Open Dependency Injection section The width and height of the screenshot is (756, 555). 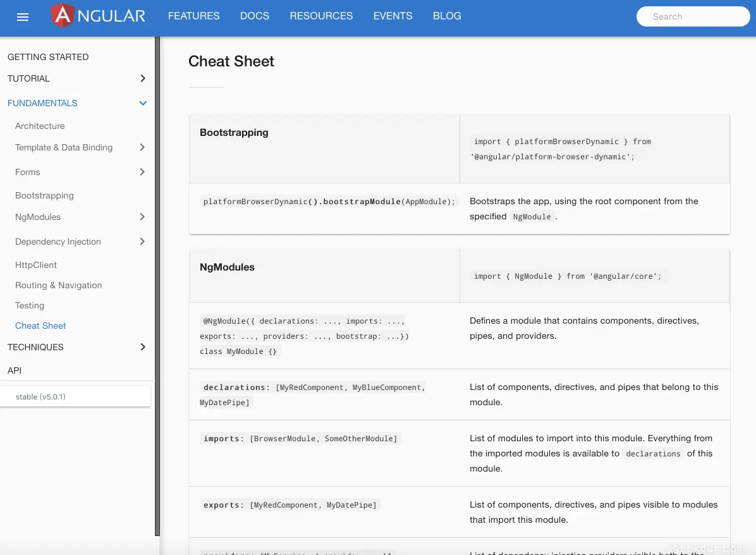tap(58, 241)
